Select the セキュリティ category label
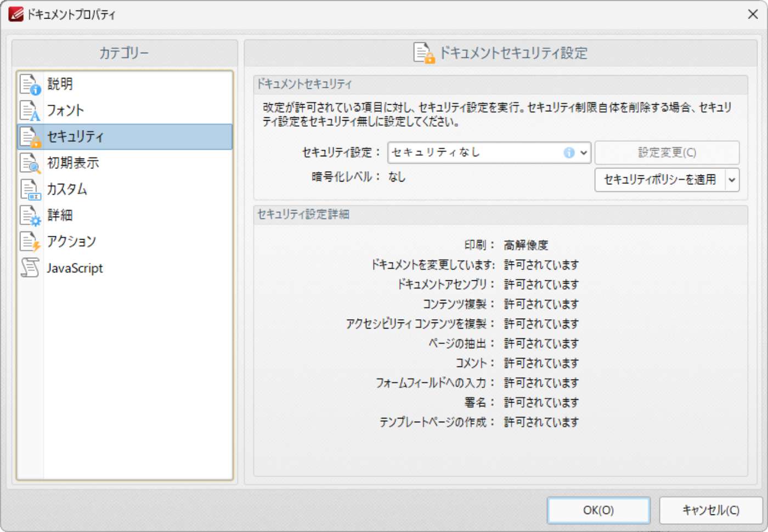This screenshot has height=532, width=768. coord(75,137)
